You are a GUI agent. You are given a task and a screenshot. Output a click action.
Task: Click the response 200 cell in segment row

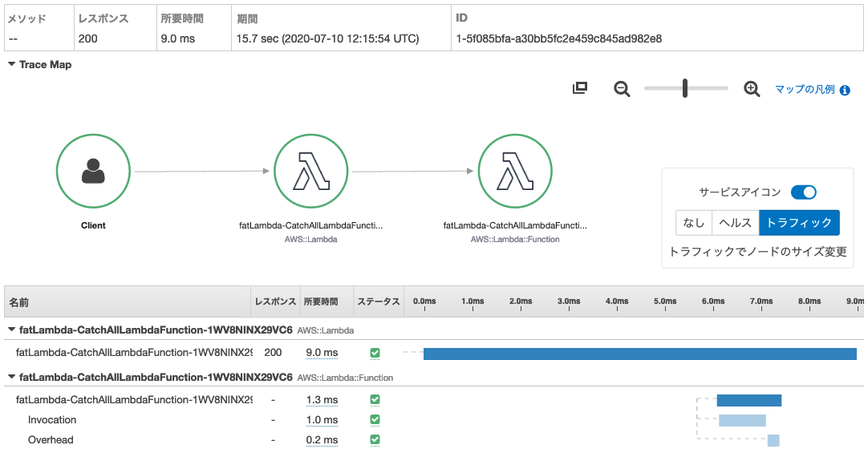[273, 353]
